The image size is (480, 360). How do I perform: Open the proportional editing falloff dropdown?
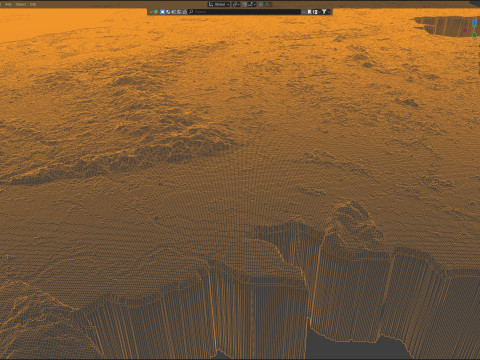(x=268, y=4)
